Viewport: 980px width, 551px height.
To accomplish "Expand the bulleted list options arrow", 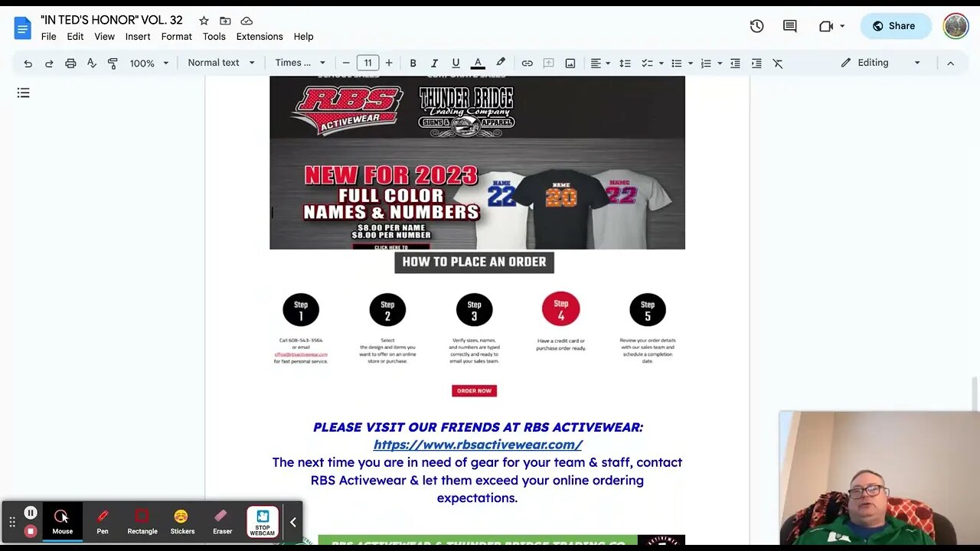I will [x=691, y=64].
